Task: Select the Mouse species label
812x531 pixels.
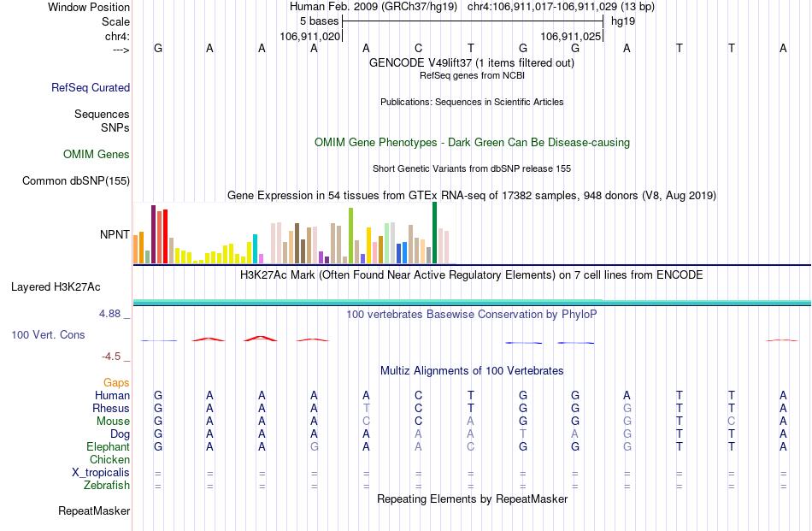Action: pos(113,422)
